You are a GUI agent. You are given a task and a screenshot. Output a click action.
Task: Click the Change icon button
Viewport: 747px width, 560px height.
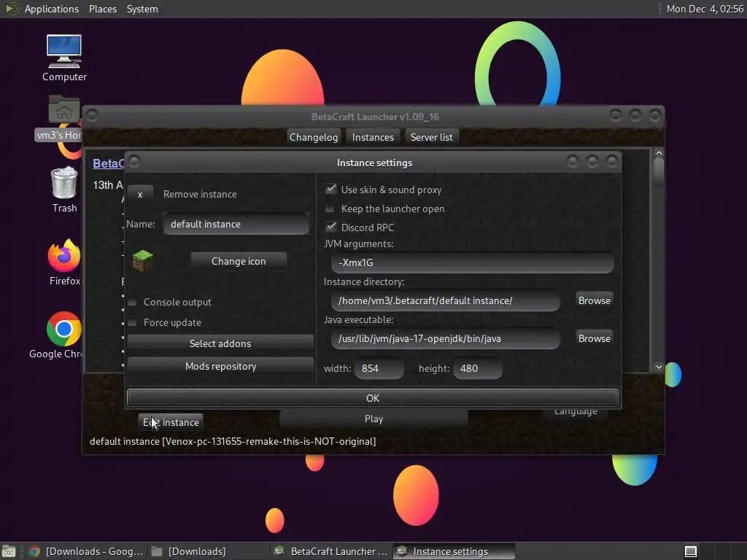[x=239, y=261]
